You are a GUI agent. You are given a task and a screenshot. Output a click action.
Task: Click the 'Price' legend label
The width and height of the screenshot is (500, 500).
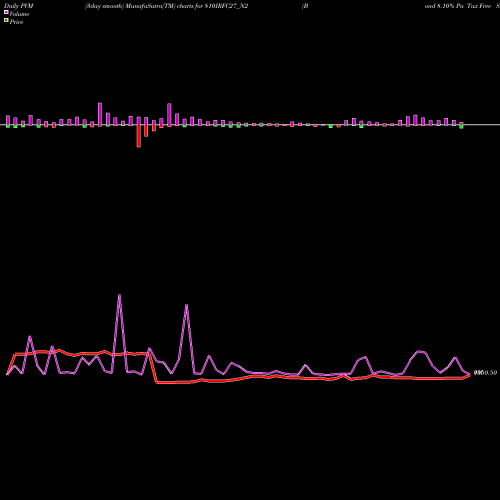(16, 22)
